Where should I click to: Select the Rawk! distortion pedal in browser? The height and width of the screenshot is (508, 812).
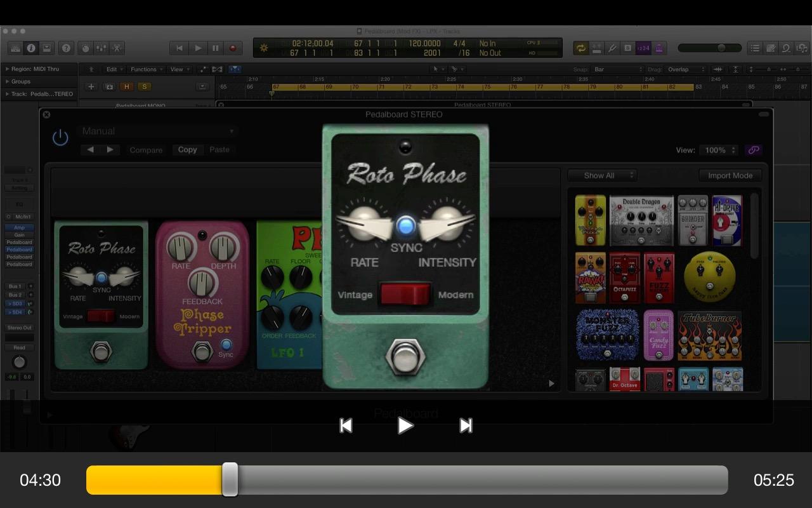pyautogui.click(x=591, y=277)
